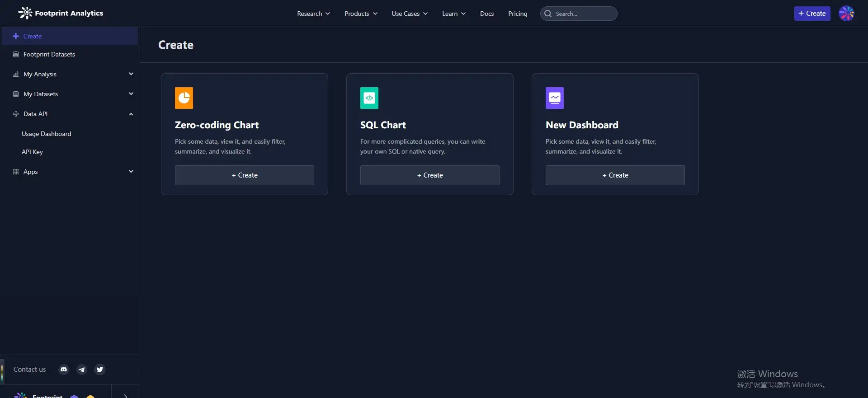Image resolution: width=868 pixels, height=398 pixels.
Task: Open the user profile avatar
Action: tap(846, 14)
